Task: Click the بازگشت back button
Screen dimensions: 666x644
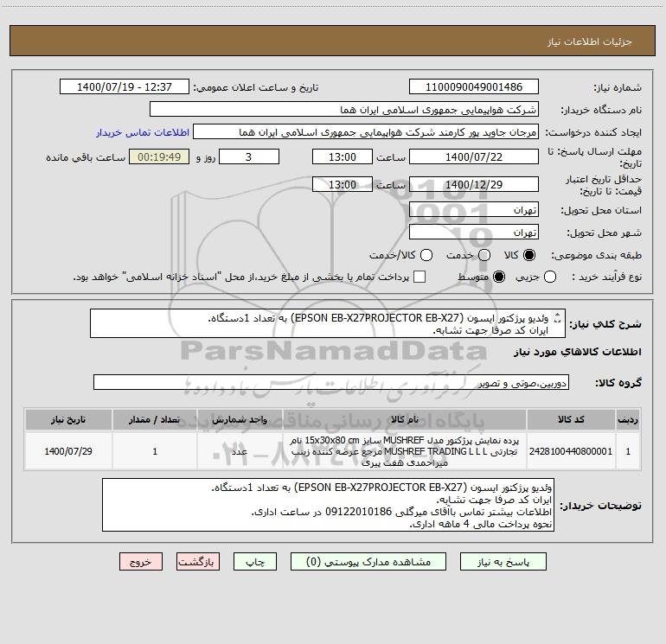Action: pyautogui.click(x=198, y=562)
